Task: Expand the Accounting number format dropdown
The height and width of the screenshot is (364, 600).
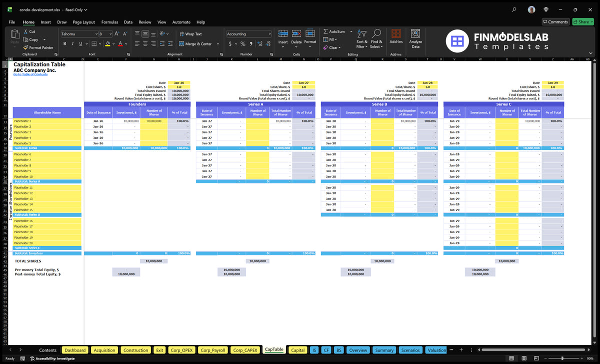Action: click(x=269, y=34)
